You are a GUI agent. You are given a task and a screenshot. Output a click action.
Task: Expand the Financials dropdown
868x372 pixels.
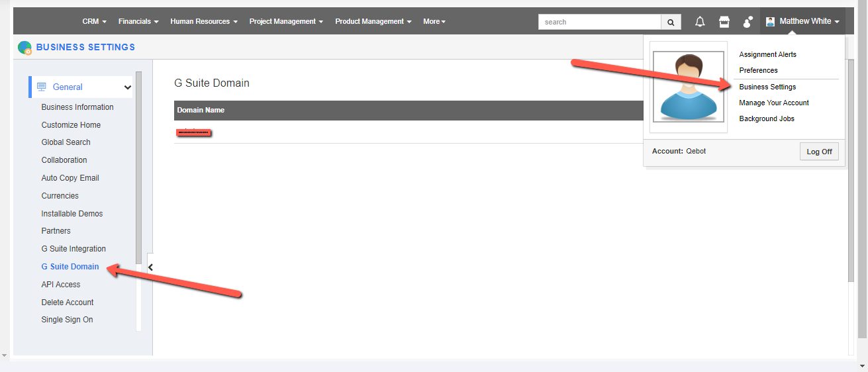pyautogui.click(x=138, y=22)
